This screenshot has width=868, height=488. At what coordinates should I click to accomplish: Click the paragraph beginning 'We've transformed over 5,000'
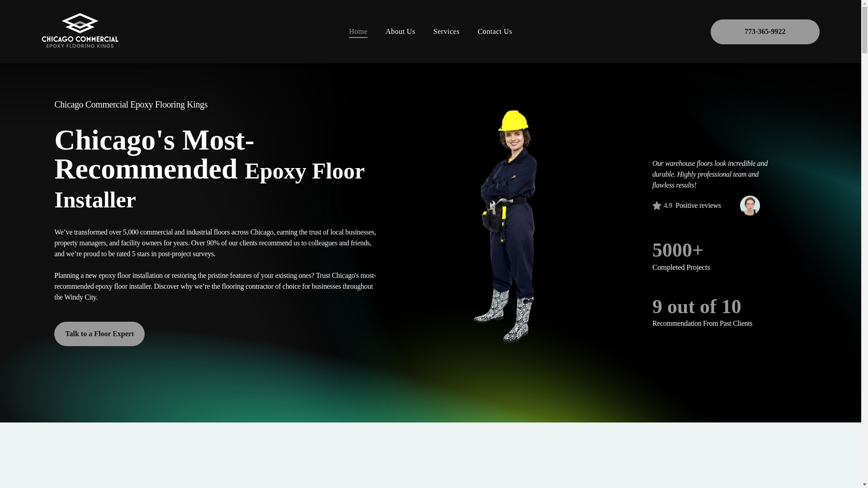(215, 243)
